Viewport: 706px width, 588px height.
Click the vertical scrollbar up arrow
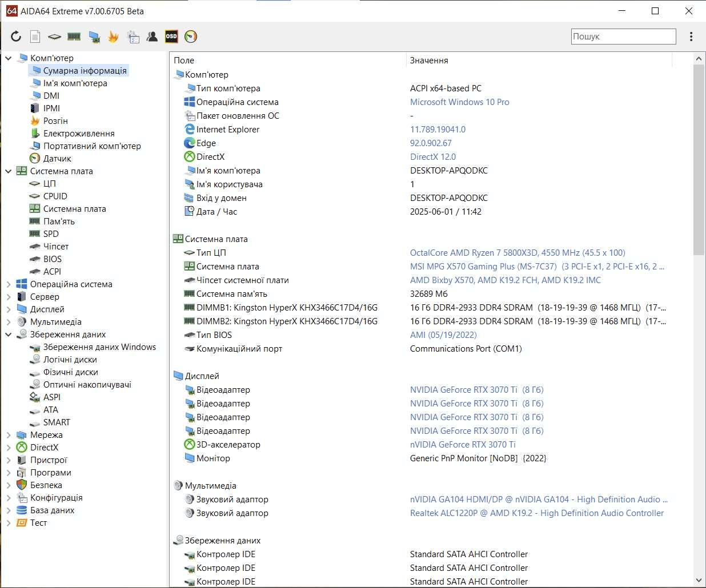point(699,58)
